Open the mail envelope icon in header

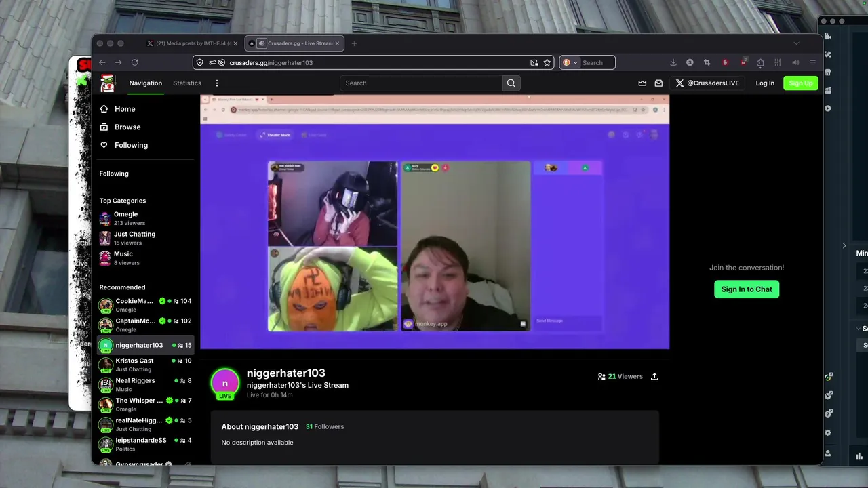pos(658,83)
